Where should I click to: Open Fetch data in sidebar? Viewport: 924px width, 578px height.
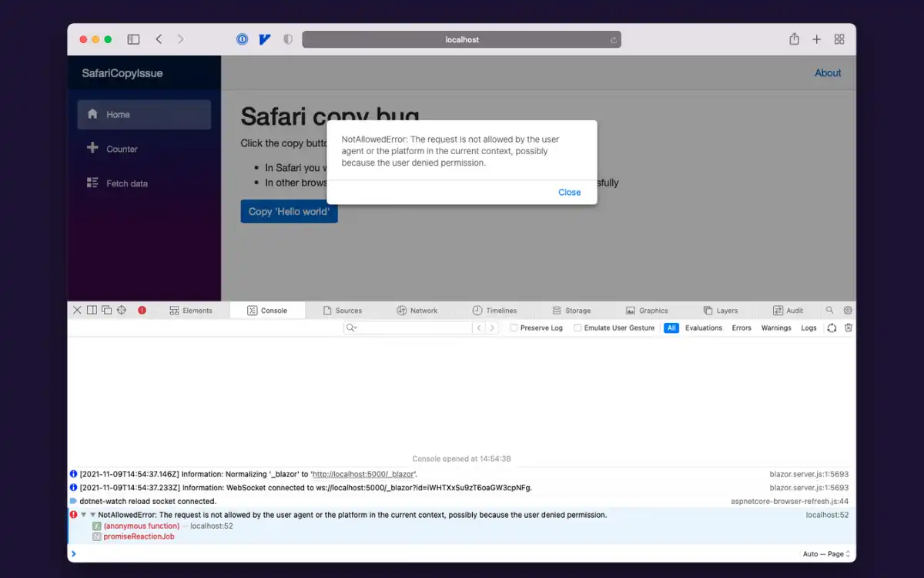tap(144, 183)
